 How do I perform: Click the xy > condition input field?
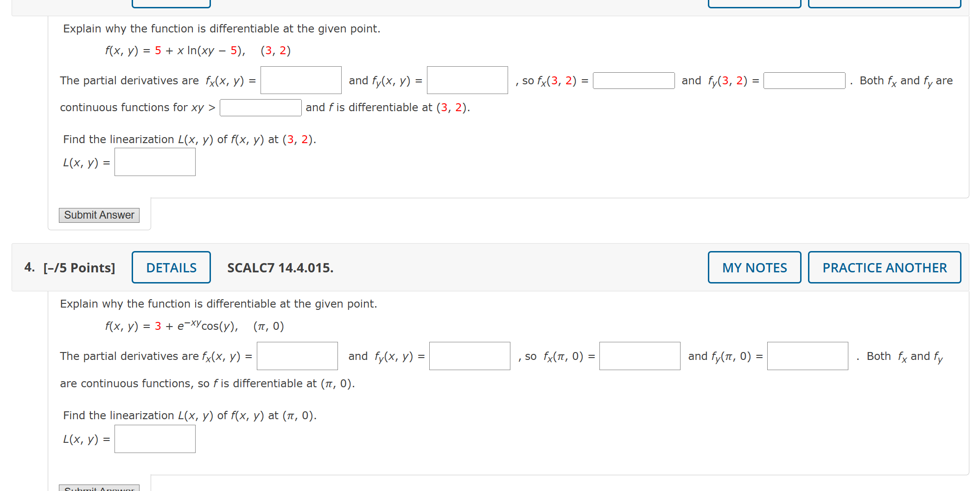pos(260,107)
